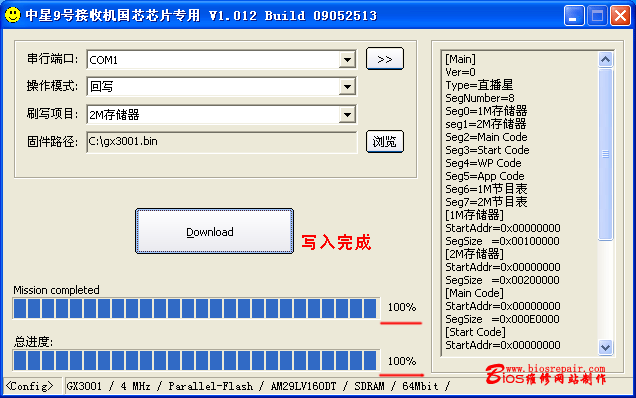Click the 100% label beside Mission completed bar
The height and width of the screenshot is (398, 636).
(402, 307)
